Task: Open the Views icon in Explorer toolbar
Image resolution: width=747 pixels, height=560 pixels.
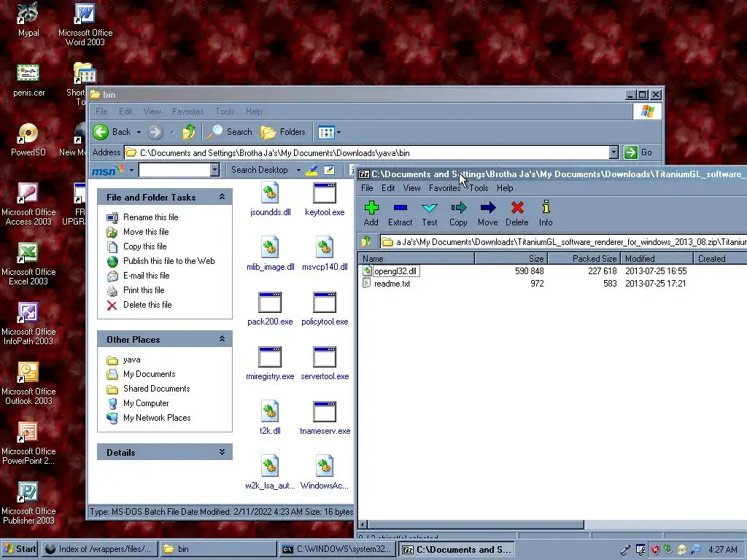Action: point(326,132)
